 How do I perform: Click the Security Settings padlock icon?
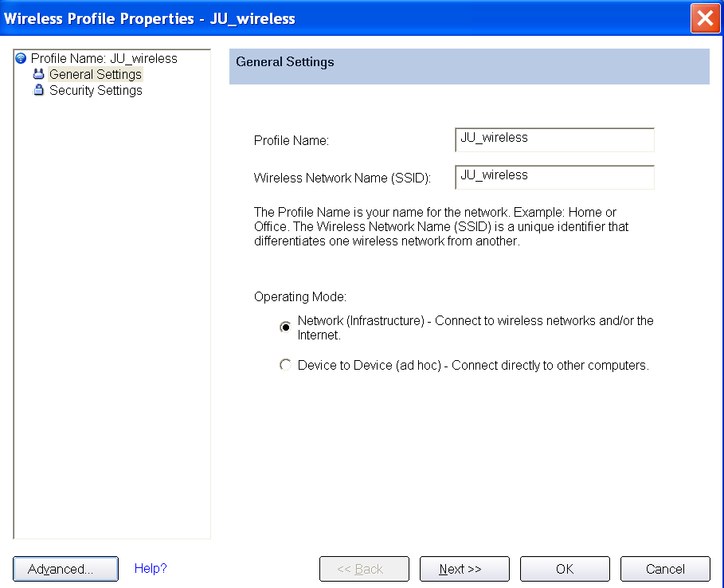39,89
